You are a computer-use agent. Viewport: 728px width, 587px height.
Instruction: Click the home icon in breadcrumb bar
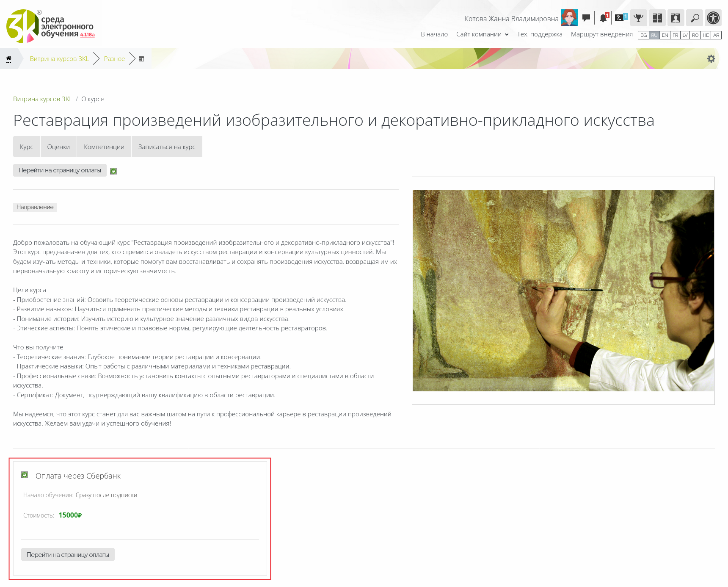coord(8,59)
